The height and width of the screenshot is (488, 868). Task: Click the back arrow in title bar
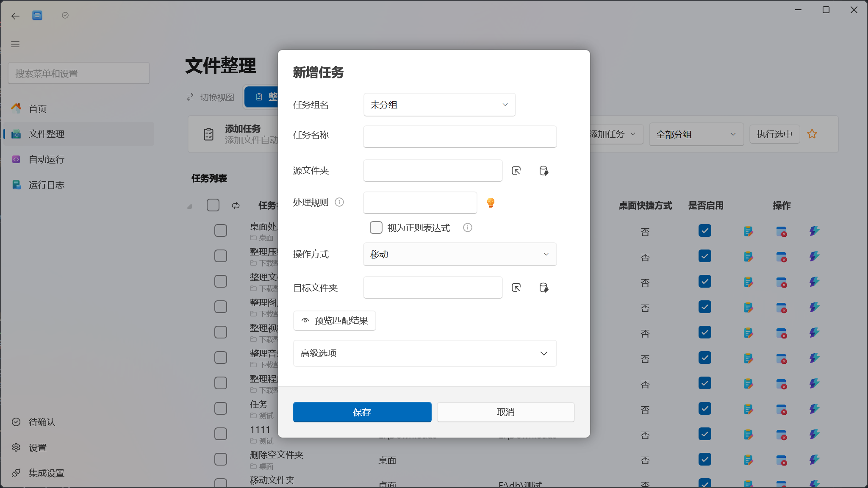tap(16, 16)
